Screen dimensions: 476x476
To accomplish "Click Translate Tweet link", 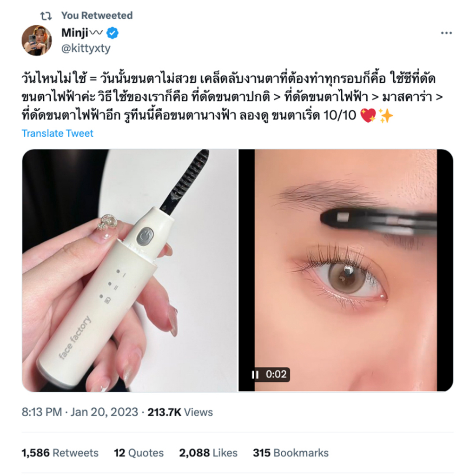I will pos(57,133).
